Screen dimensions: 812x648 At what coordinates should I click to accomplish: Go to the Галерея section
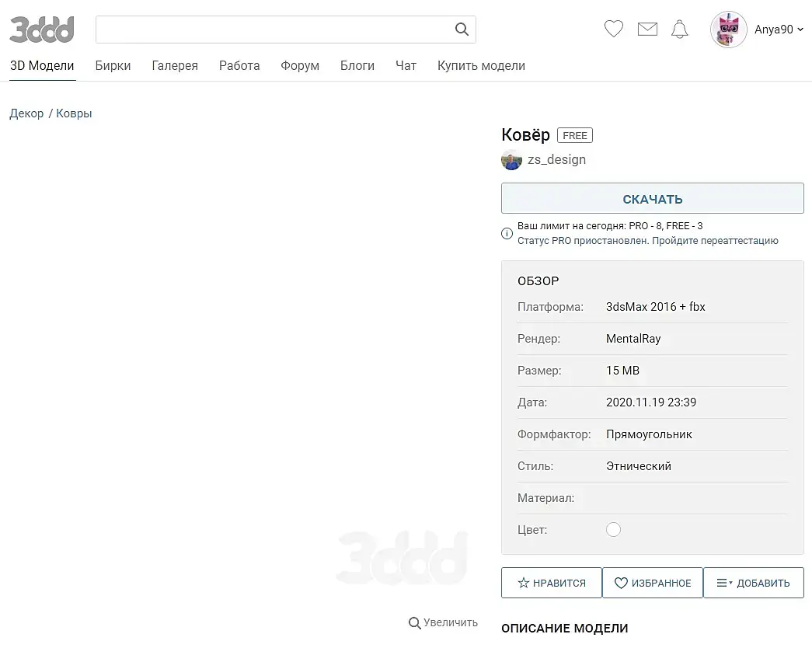175,66
